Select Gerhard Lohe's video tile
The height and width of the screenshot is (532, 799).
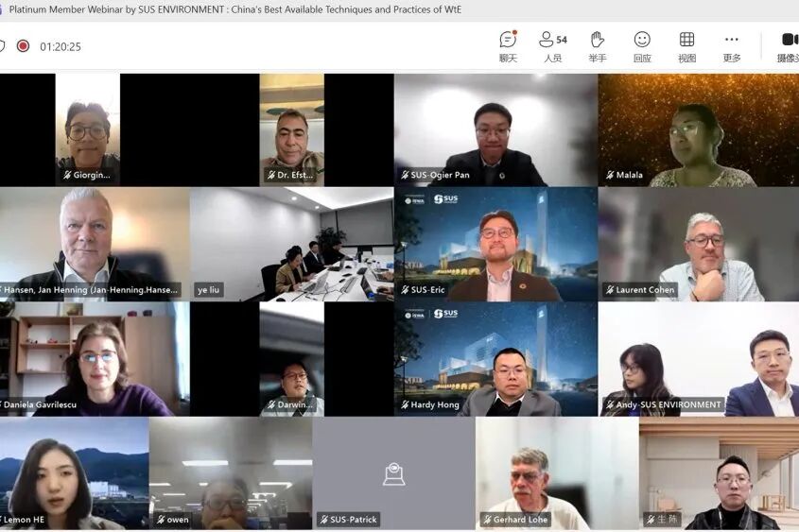tap(557, 473)
